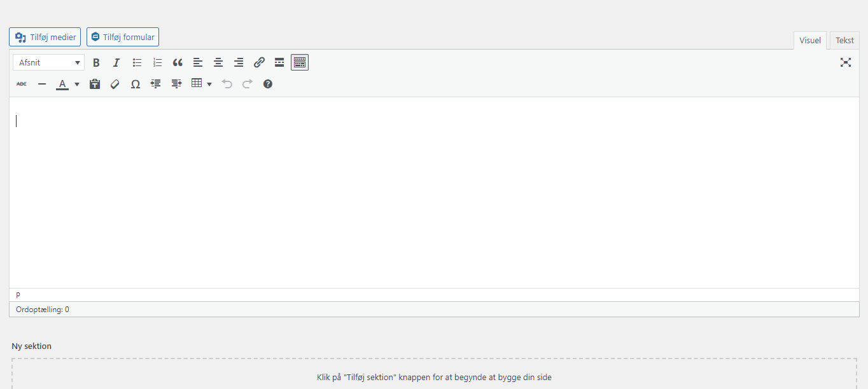Click the keyboard shortcuts help icon

click(x=268, y=84)
